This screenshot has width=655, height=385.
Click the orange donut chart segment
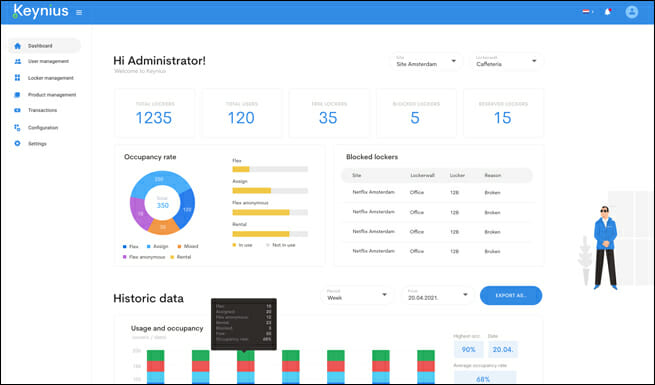(163, 226)
